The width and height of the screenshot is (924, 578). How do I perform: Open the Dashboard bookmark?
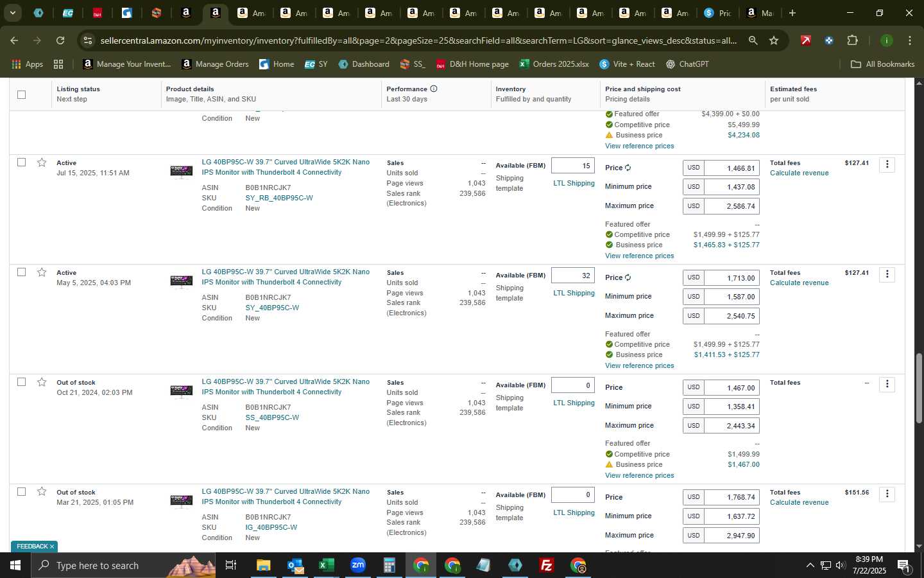click(364, 64)
